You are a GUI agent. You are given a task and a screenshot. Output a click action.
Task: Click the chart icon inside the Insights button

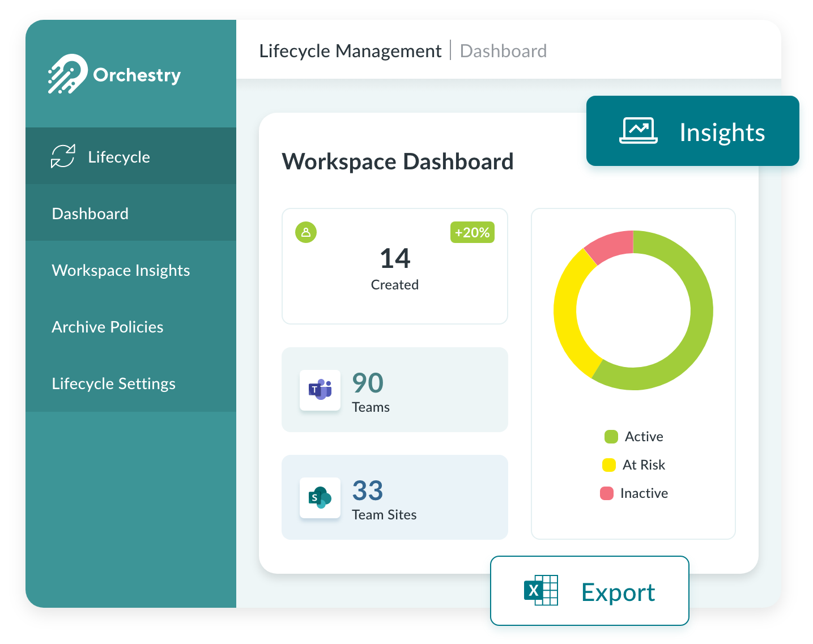[x=638, y=131]
